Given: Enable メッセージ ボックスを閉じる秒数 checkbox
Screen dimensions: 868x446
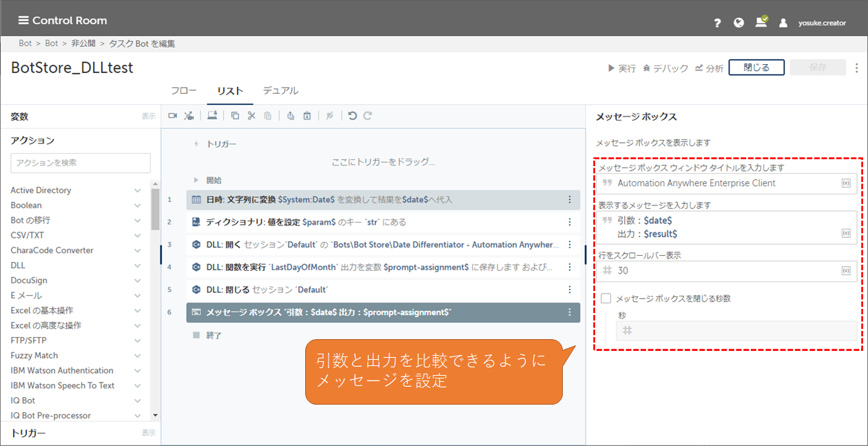Looking at the screenshot, I should pos(606,298).
